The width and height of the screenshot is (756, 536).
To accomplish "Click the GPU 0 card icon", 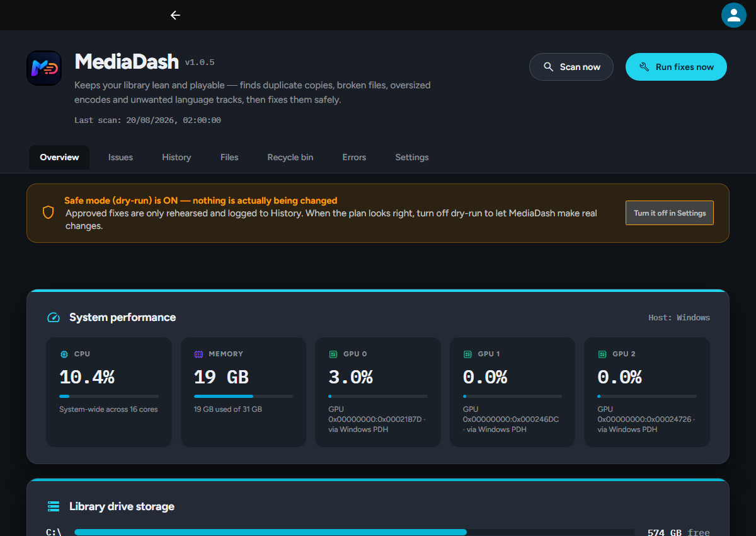I will coord(333,354).
